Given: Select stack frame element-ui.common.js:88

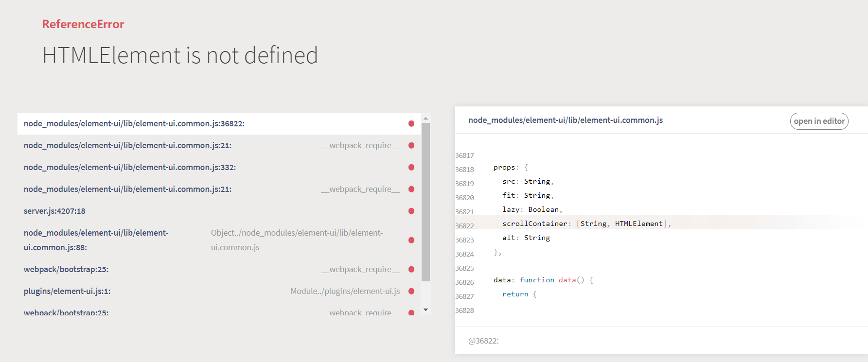Looking at the screenshot, I should [x=219, y=240].
